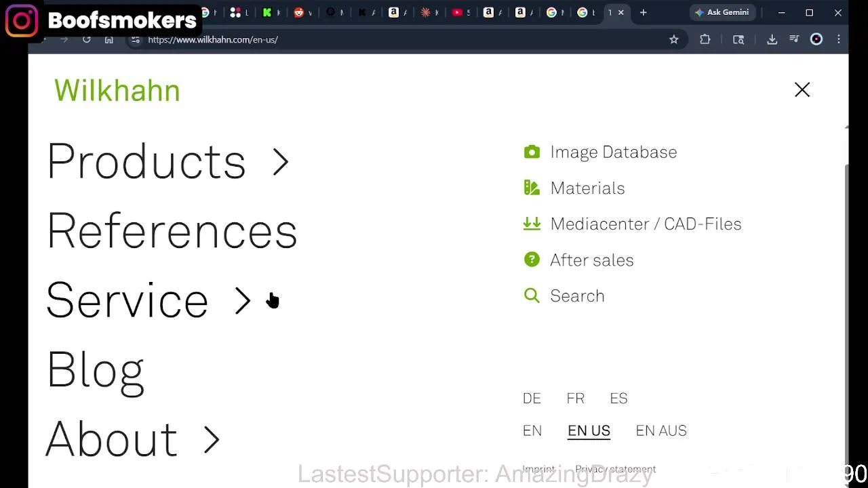The height and width of the screenshot is (488, 868).
Task: Open the browser Extensions puzzle icon
Action: click(705, 40)
